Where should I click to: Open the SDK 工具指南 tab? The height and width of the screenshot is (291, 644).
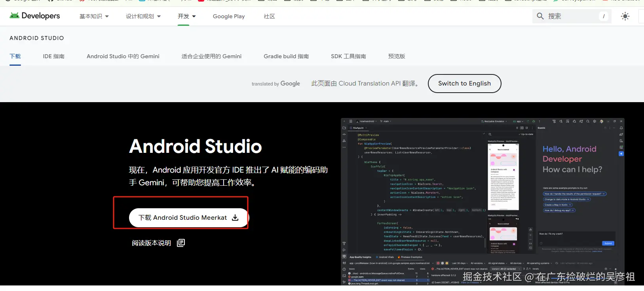point(348,56)
